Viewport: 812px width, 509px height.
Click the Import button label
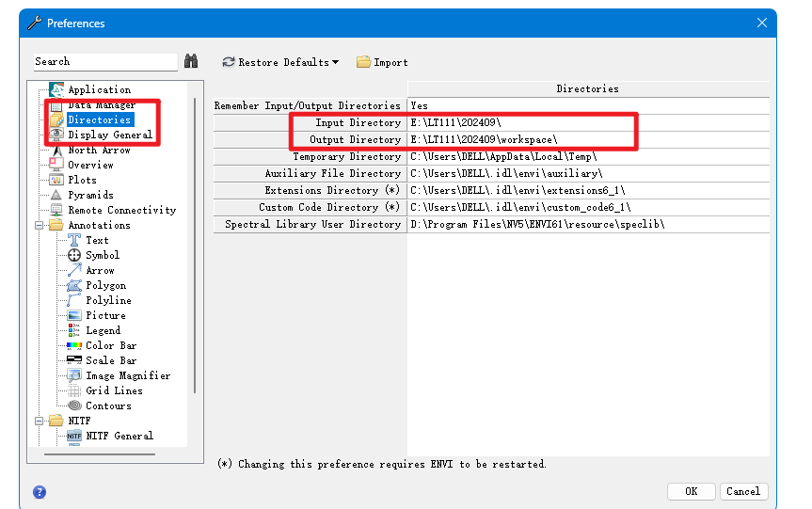(391, 63)
